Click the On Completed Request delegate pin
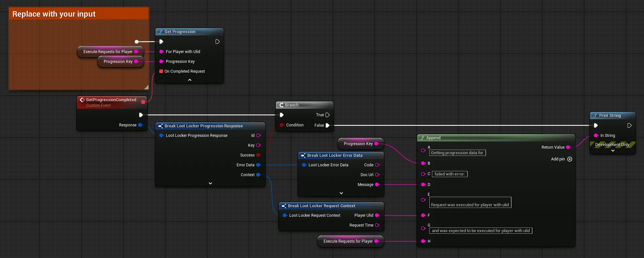 [x=161, y=71]
